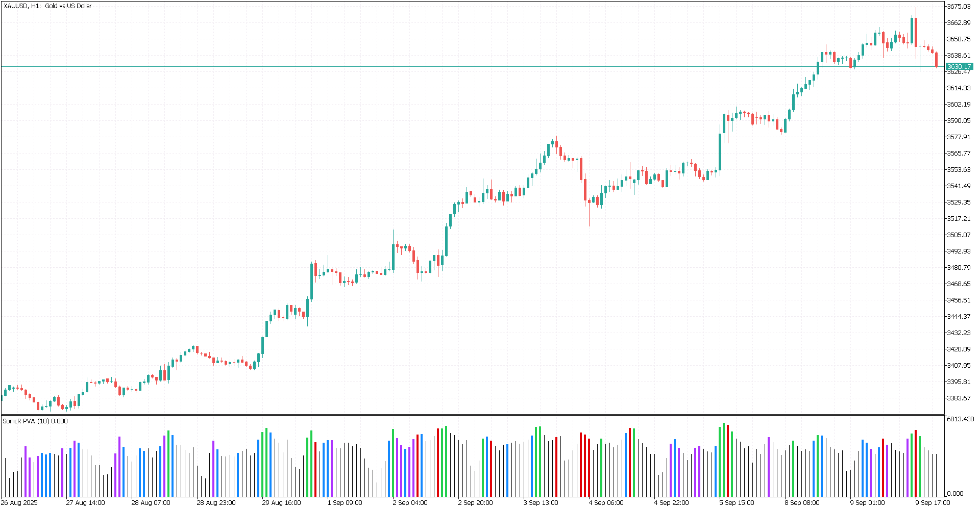
Task: Select the tall bullish candle above 5 Sep 15:00
Action: pos(720,151)
